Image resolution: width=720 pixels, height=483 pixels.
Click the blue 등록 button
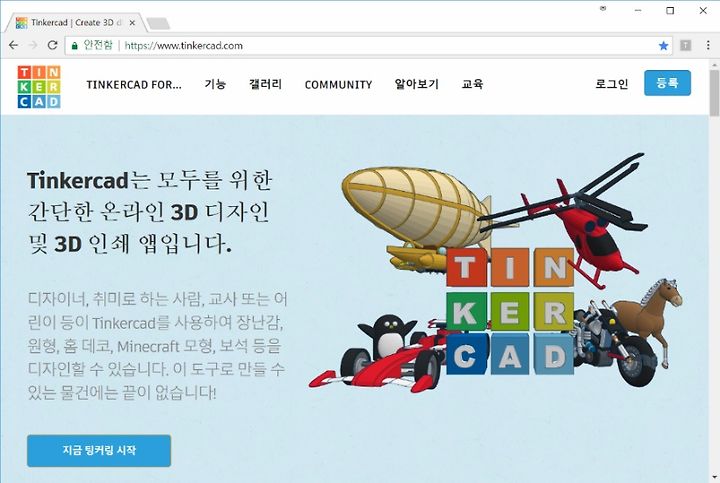click(x=667, y=83)
